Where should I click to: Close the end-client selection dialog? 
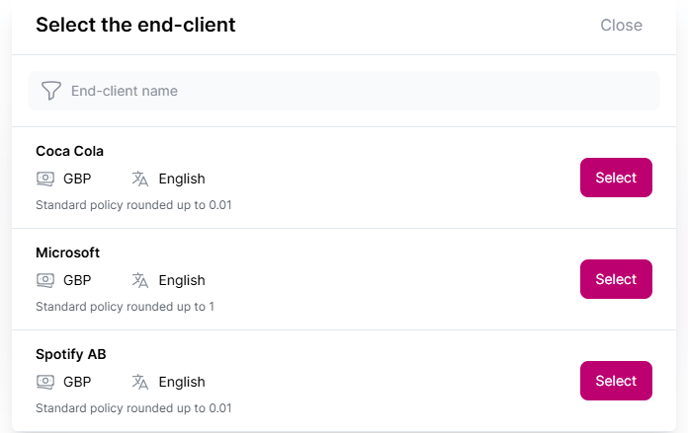(621, 25)
